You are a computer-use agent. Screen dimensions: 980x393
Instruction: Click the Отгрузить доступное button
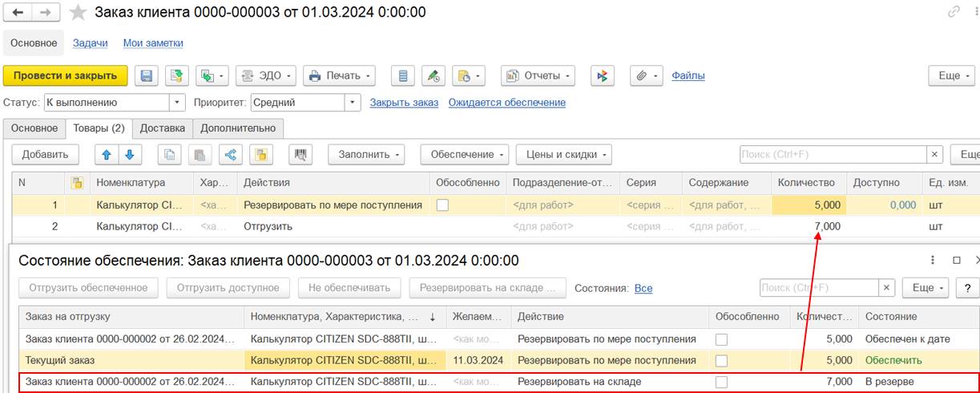(228, 287)
